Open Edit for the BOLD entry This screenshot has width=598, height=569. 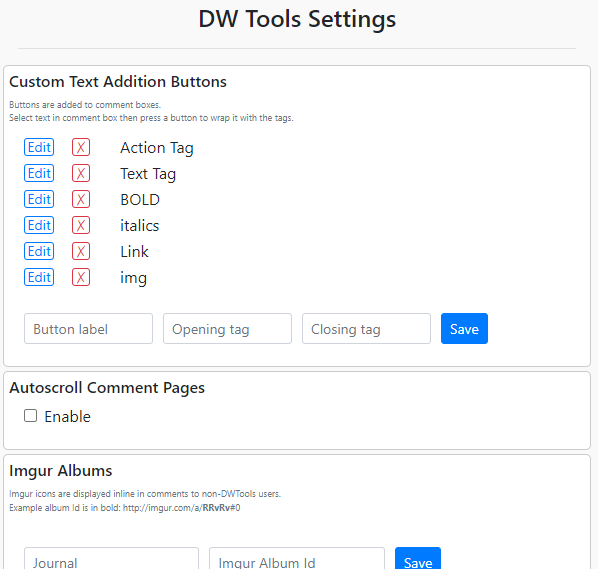pos(39,199)
